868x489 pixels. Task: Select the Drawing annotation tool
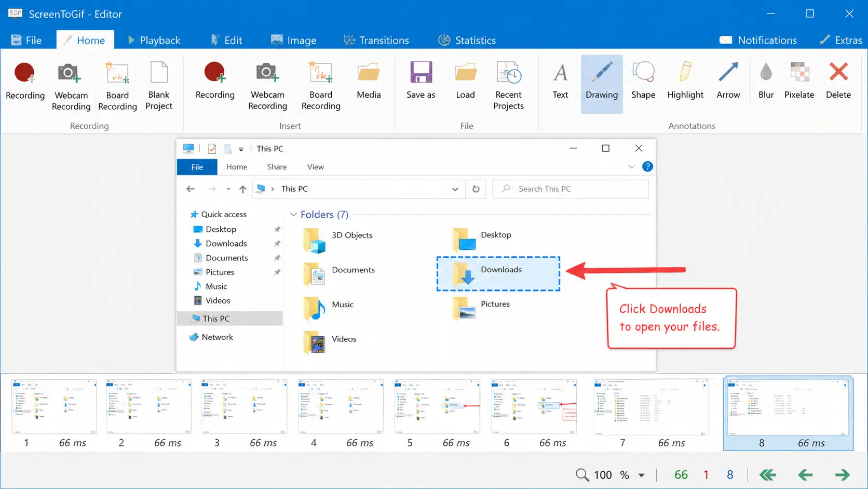tap(602, 84)
